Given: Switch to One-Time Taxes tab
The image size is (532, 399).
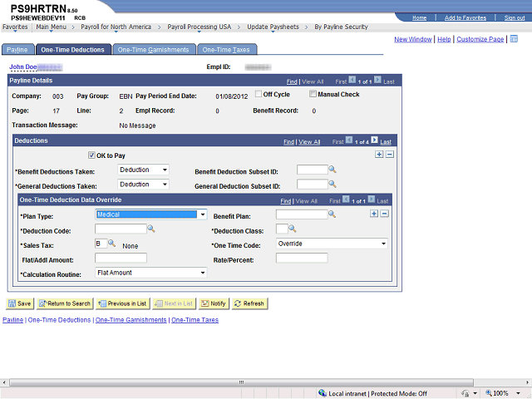Looking at the screenshot, I should 226,50.
